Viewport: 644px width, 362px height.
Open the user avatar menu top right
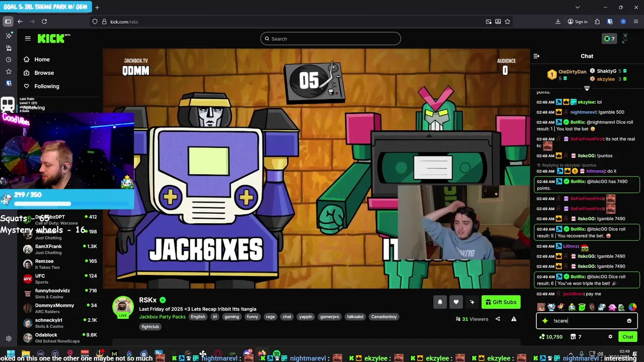(625, 39)
